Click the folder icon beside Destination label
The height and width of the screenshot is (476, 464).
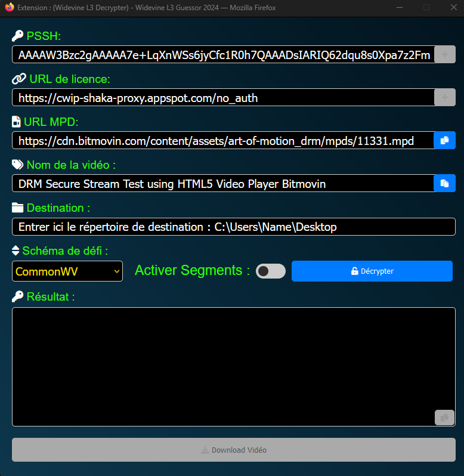click(18, 208)
